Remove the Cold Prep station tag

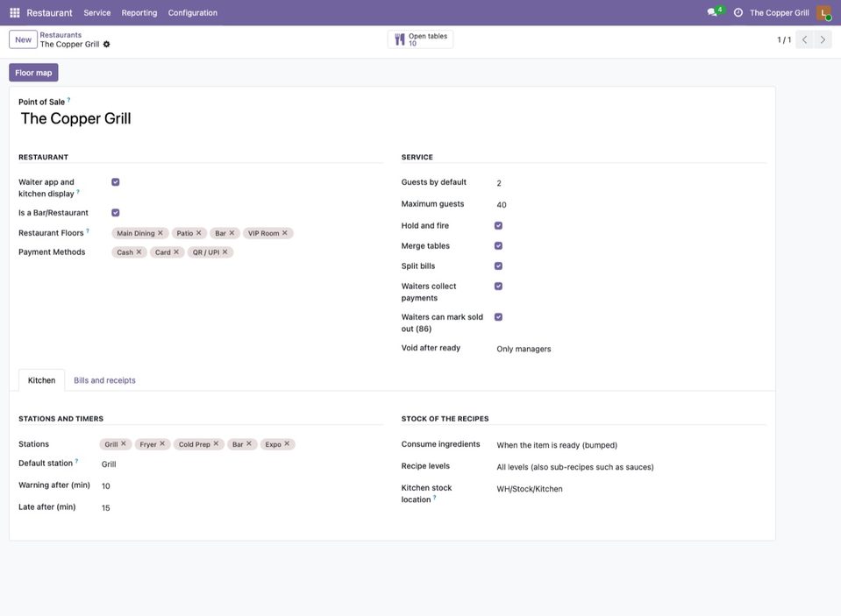click(x=216, y=444)
